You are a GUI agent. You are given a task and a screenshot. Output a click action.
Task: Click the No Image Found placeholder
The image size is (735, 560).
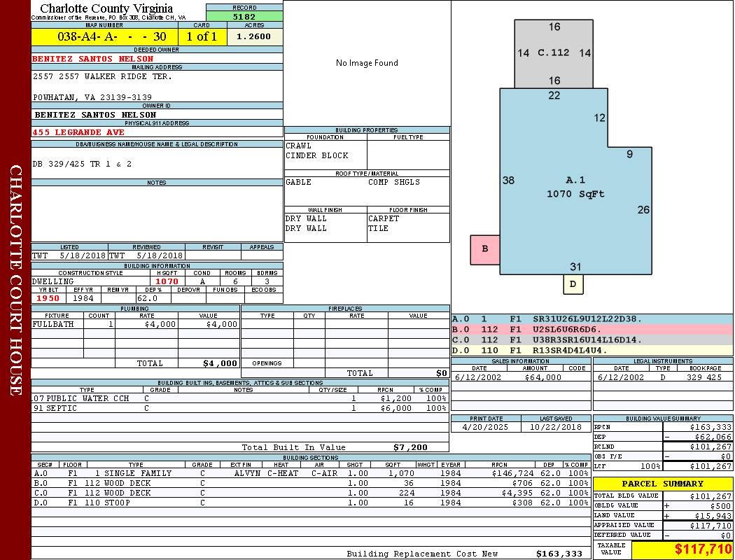click(367, 63)
